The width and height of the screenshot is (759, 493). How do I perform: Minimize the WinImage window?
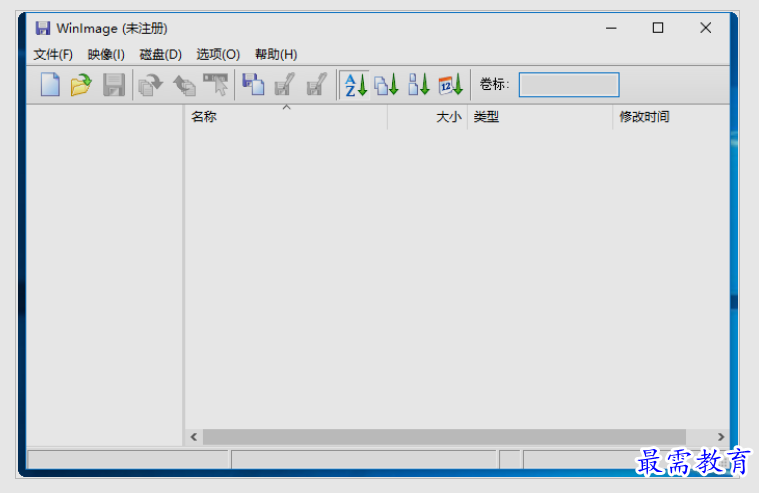point(611,28)
